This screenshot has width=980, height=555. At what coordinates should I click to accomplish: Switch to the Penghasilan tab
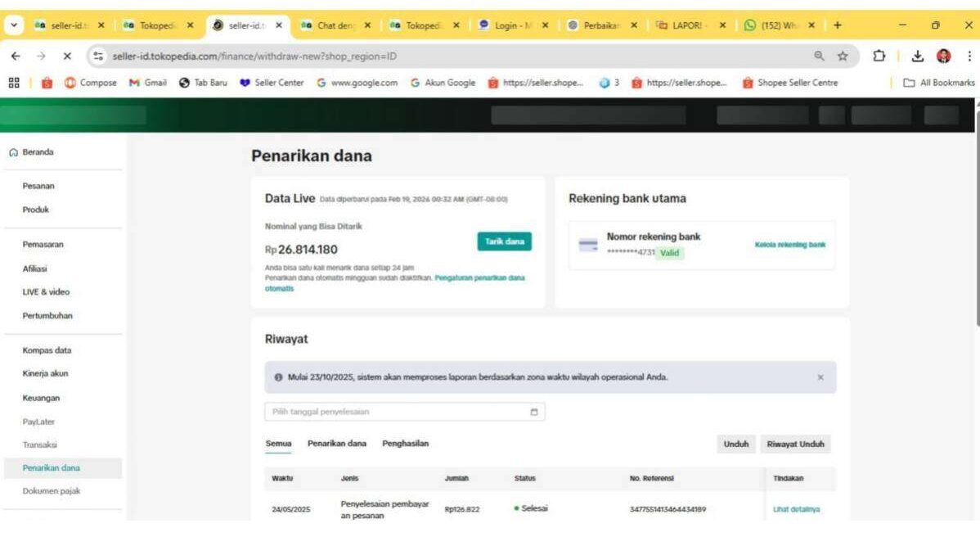click(405, 444)
